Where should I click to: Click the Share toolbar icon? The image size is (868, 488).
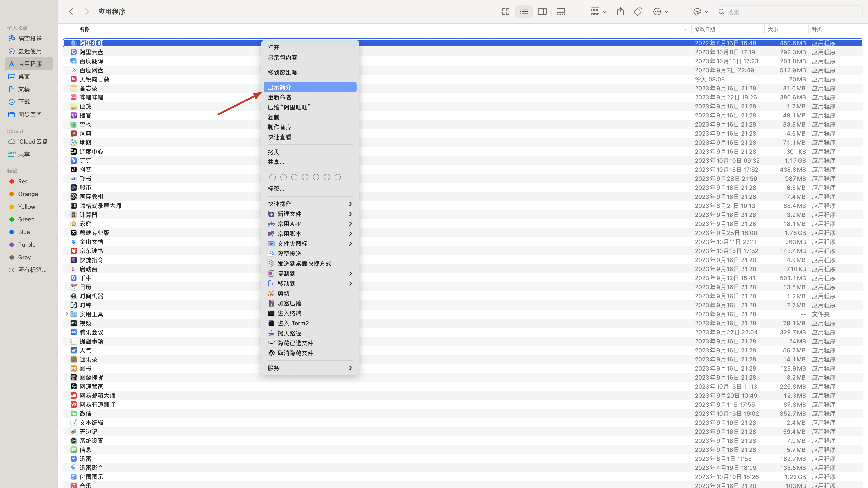(x=620, y=12)
